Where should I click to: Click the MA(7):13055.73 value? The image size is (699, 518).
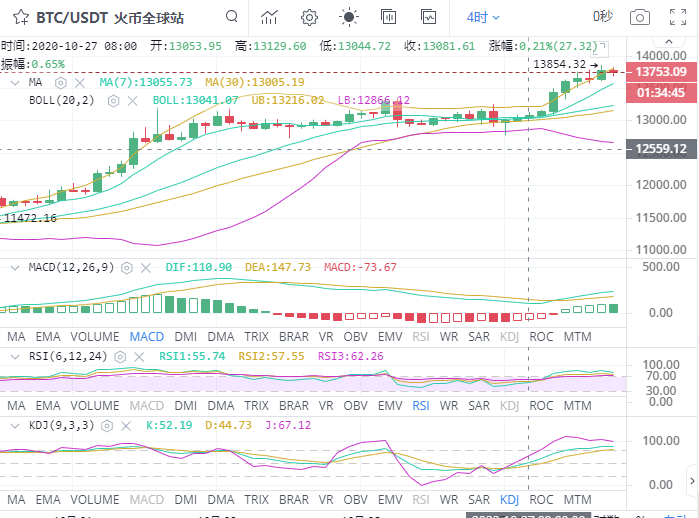click(x=146, y=82)
